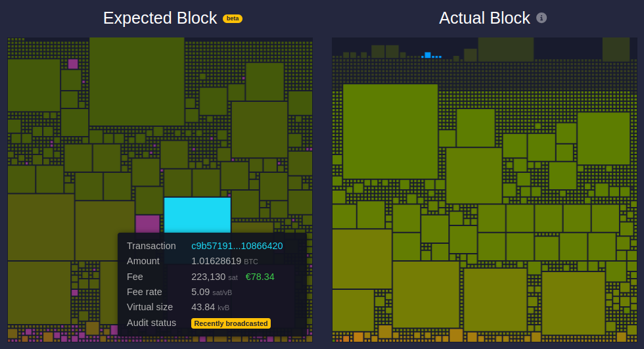The image size is (644, 349).
Task: Select the magenta square left of the cyan transaction
Action: tap(147, 223)
